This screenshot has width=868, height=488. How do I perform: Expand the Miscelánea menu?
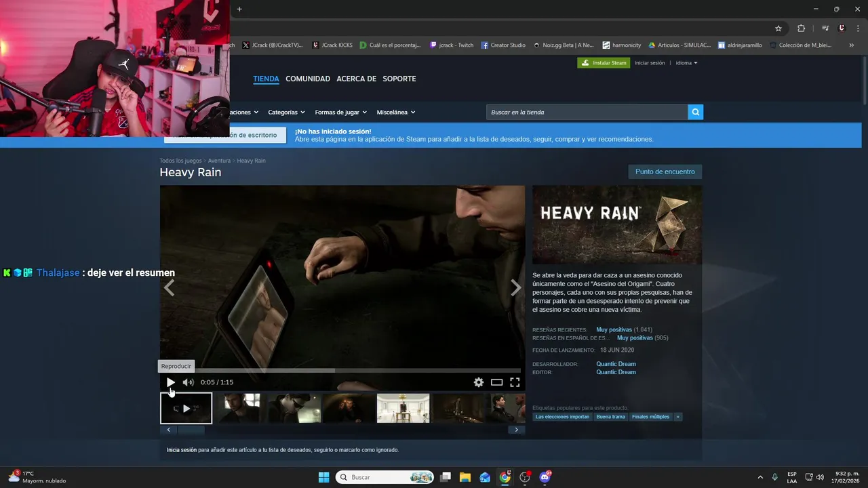396,113
